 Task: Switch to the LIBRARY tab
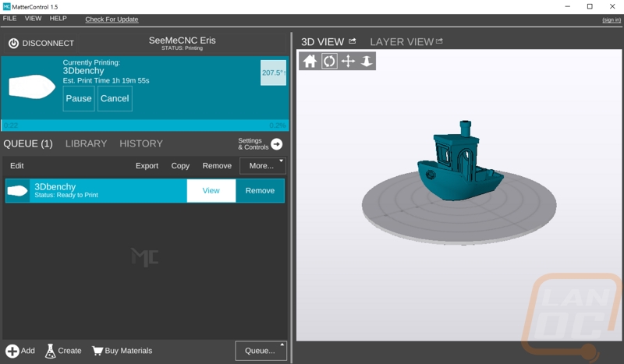(86, 143)
